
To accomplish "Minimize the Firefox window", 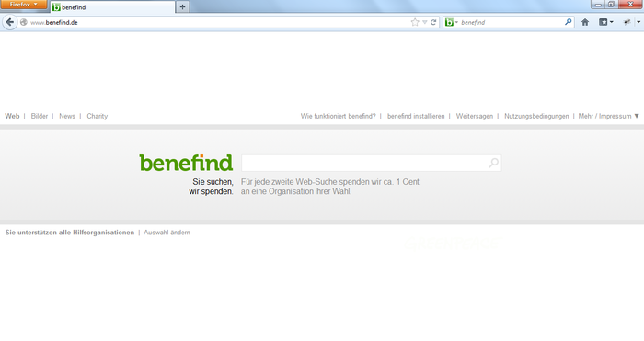I will click(598, 4).
